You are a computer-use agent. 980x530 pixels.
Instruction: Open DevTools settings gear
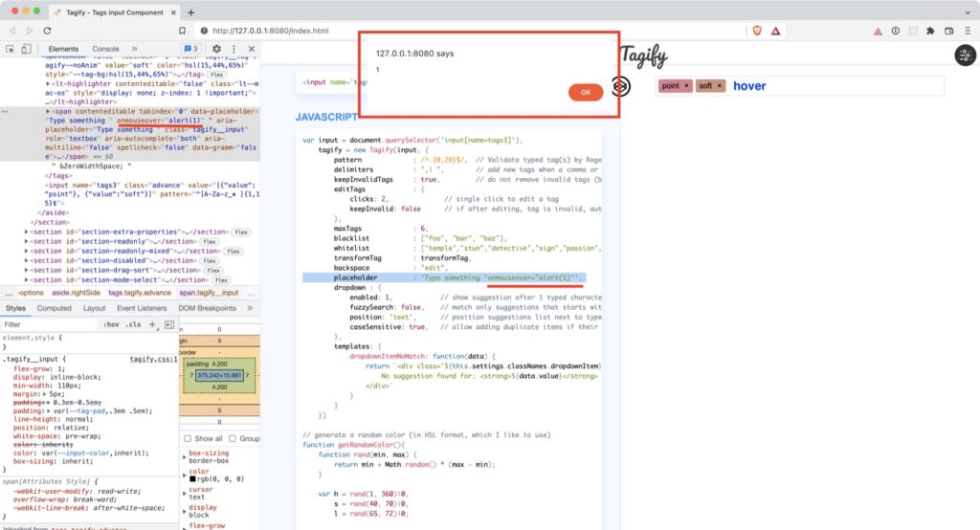tap(216, 49)
